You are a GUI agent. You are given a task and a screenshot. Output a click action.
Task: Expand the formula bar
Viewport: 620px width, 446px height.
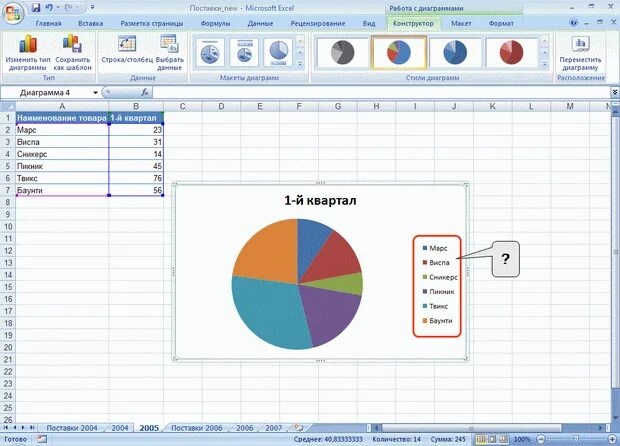coord(615,92)
